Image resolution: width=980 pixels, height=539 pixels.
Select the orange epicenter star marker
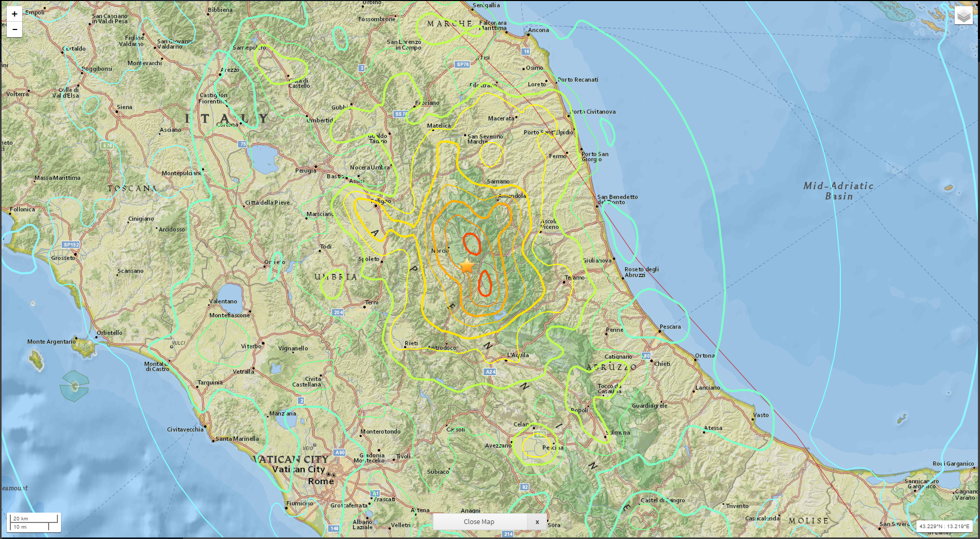tap(467, 266)
